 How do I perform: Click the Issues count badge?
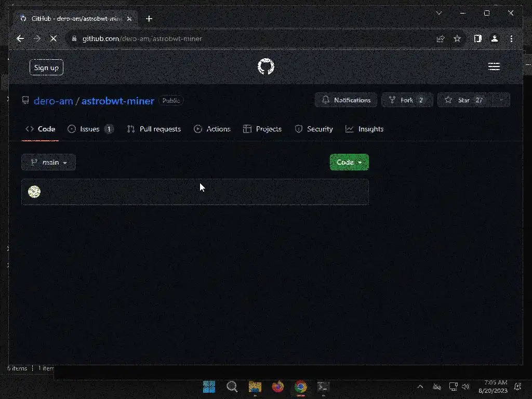click(109, 129)
